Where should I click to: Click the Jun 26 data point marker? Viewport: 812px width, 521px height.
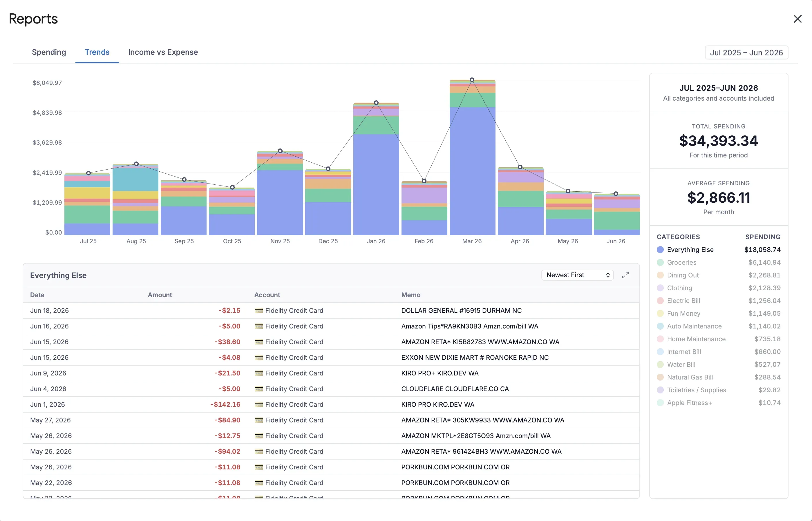(616, 194)
